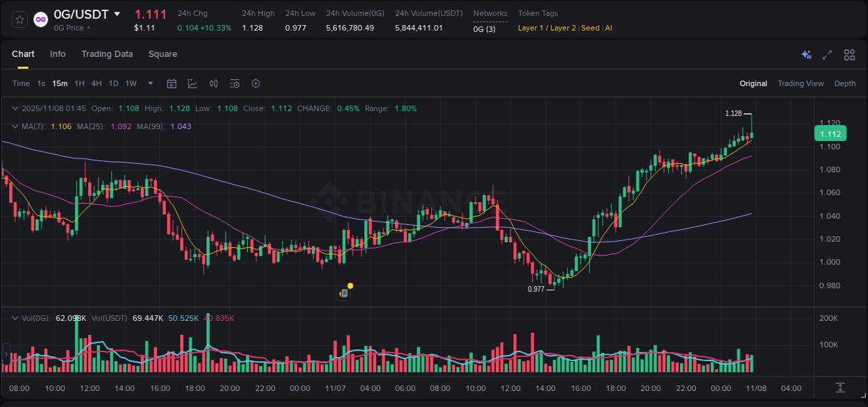Open the extra timeframes dropdown arrow
This screenshot has height=407, width=868.
(149, 83)
